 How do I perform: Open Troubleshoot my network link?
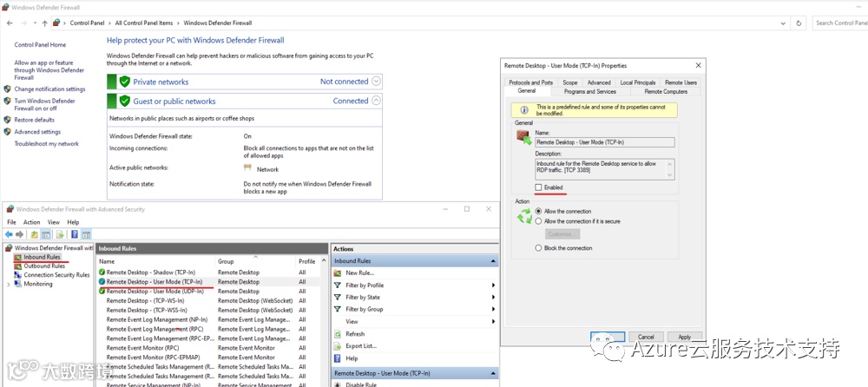[47, 144]
